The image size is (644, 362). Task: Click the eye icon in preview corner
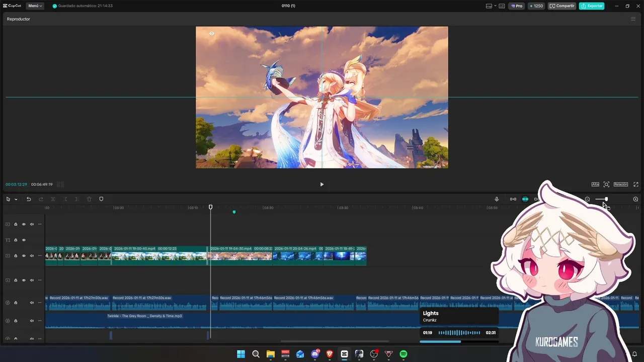coord(212,34)
